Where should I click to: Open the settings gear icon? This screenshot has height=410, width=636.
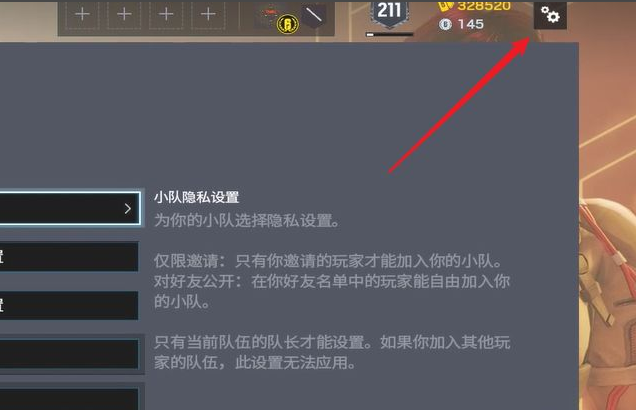(550, 15)
